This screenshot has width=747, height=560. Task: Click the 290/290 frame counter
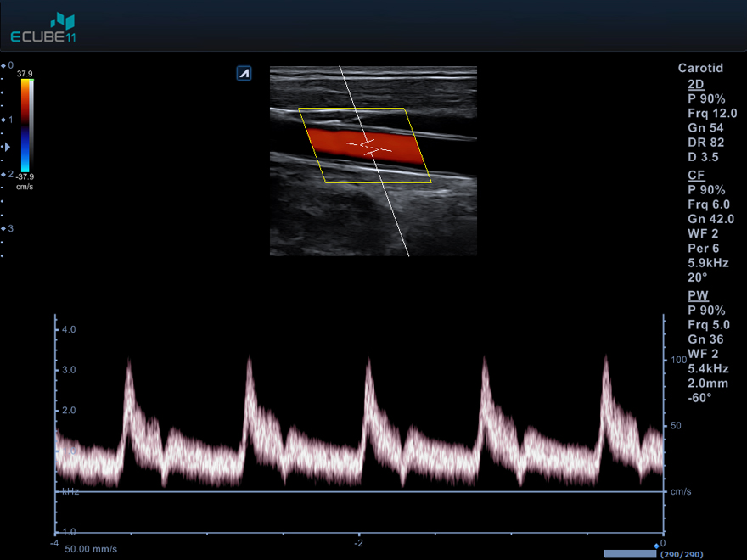click(681, 554)
